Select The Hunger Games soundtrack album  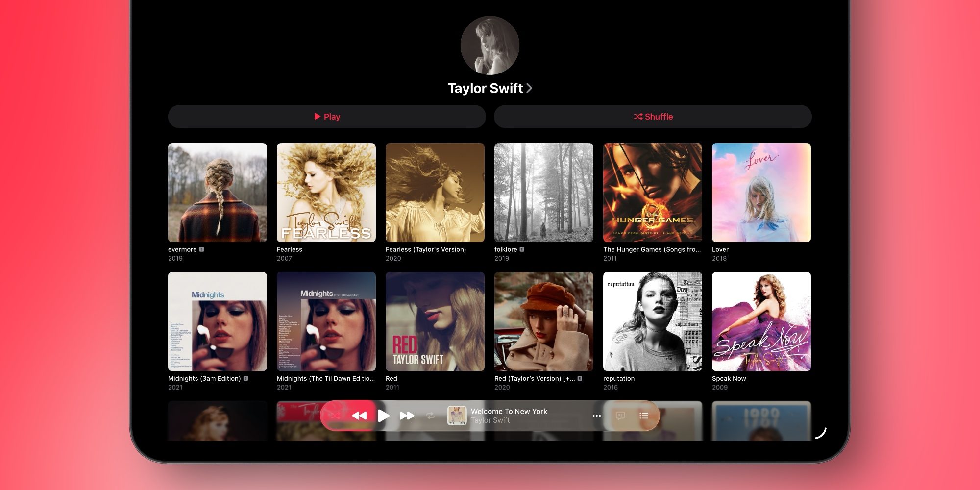coord(653,193)
